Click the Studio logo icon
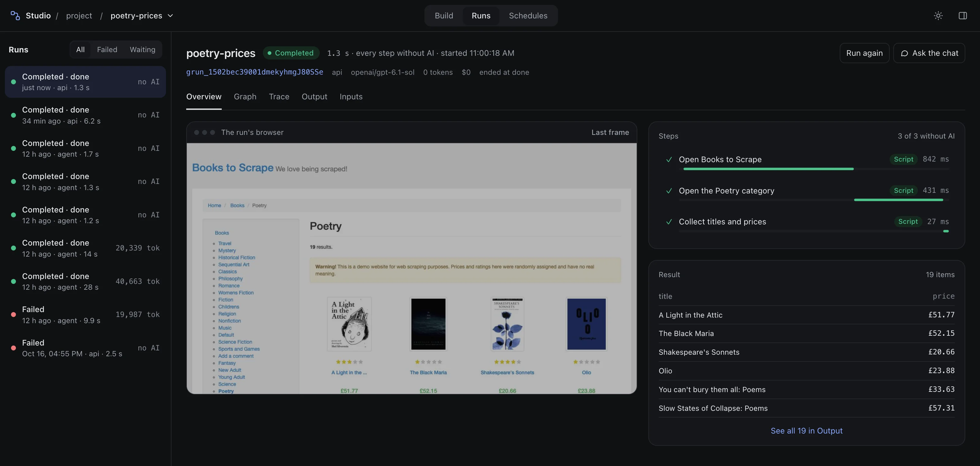This screenshot has height=466, width=980. point(15,16)
